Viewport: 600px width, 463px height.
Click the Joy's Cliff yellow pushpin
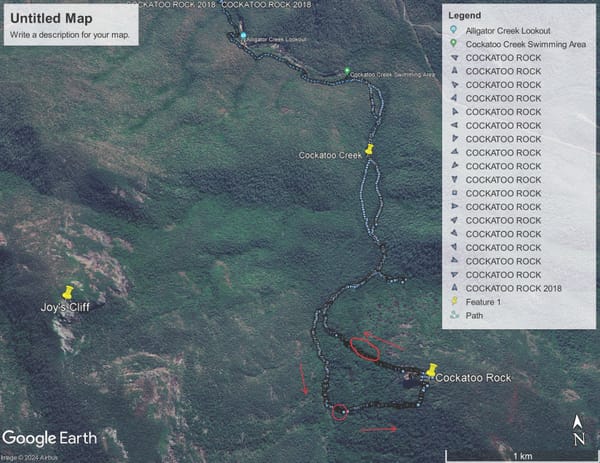coord(68,292)
